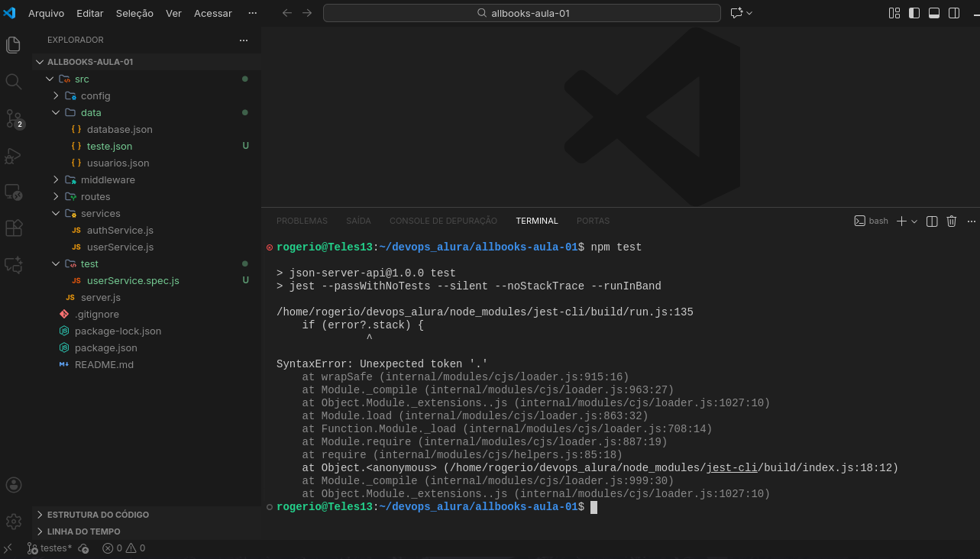Open the Accounts menu icon
Image resolution: width=980 pixels, height=559 pixels.
tap(13, 485)
